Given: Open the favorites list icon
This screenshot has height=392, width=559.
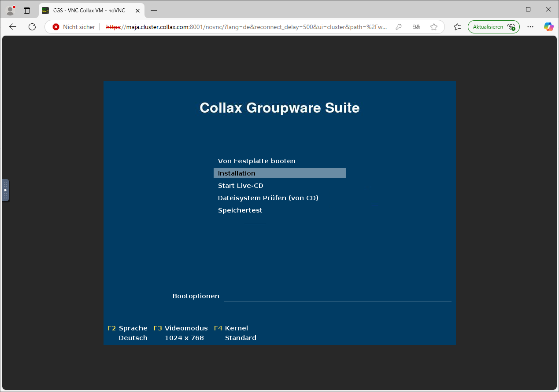Looking at the screenshot, I should [457, 27].
